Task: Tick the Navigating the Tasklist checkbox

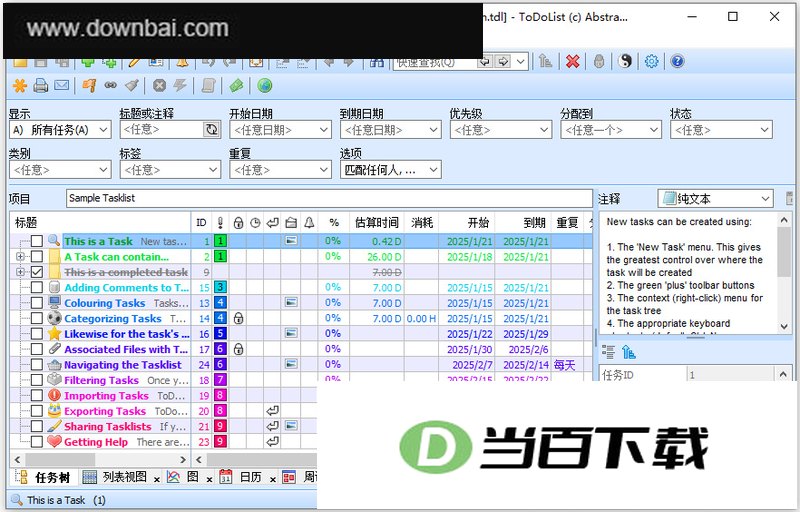Action: click(x=37, y=365)
